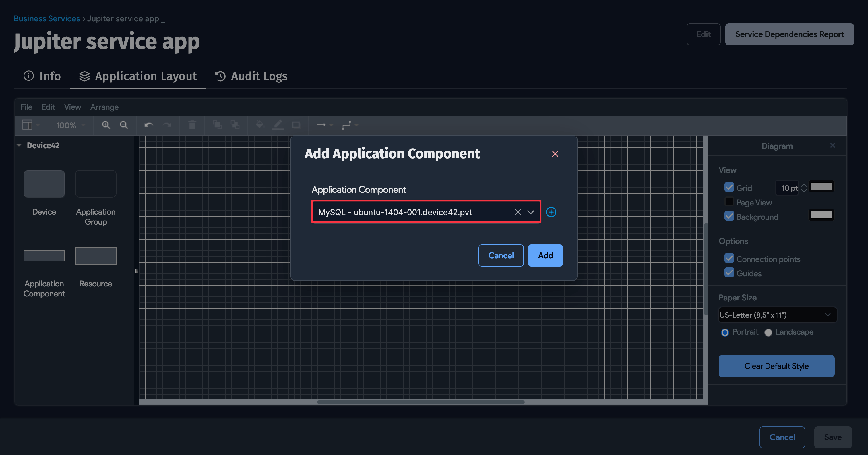Click the bottom Save button
The height and width of the screenshot is (455, 868).
pyautogui.click(x=833, y=437)
